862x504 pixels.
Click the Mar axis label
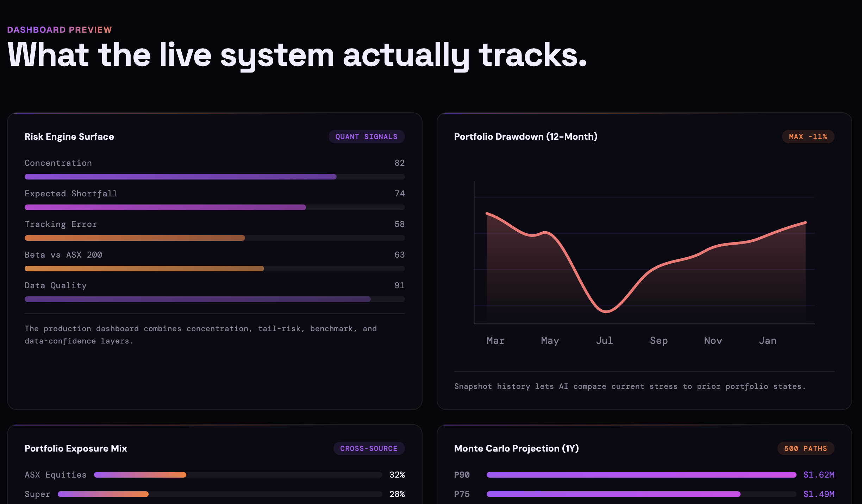tap(495, 341)
